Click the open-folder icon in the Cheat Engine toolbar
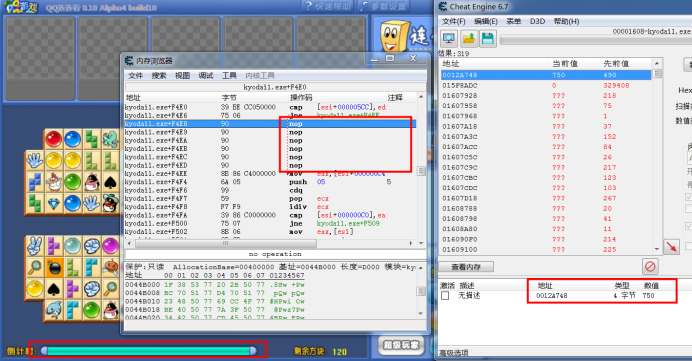Screen dimensions: 692x361 469,39
